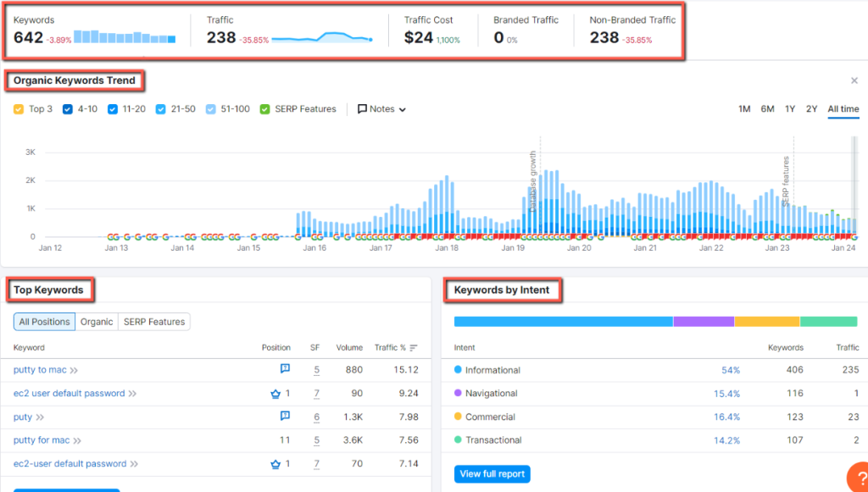Open the SF value 5 link for putty to mac
Screen dimensions: 868x492
click(316, 369)
